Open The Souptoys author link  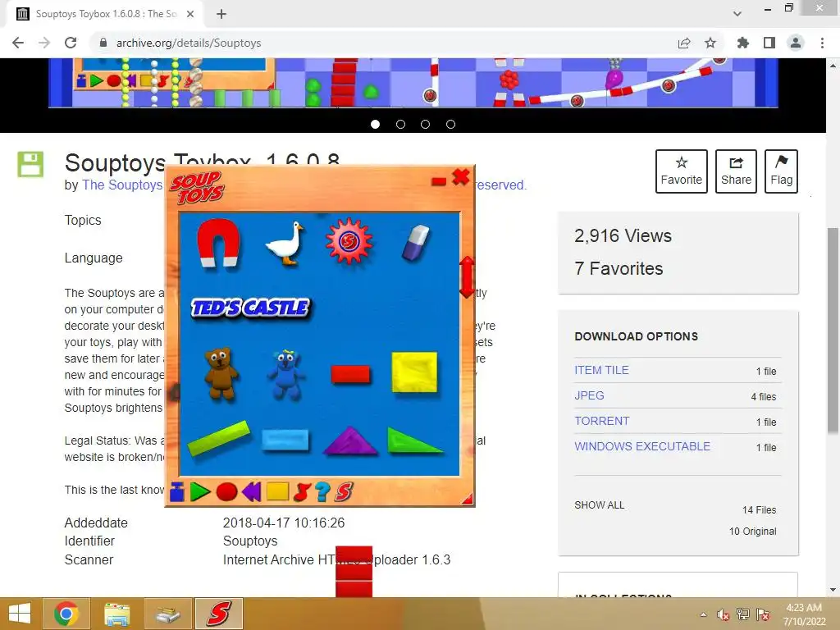pos(122,185)
